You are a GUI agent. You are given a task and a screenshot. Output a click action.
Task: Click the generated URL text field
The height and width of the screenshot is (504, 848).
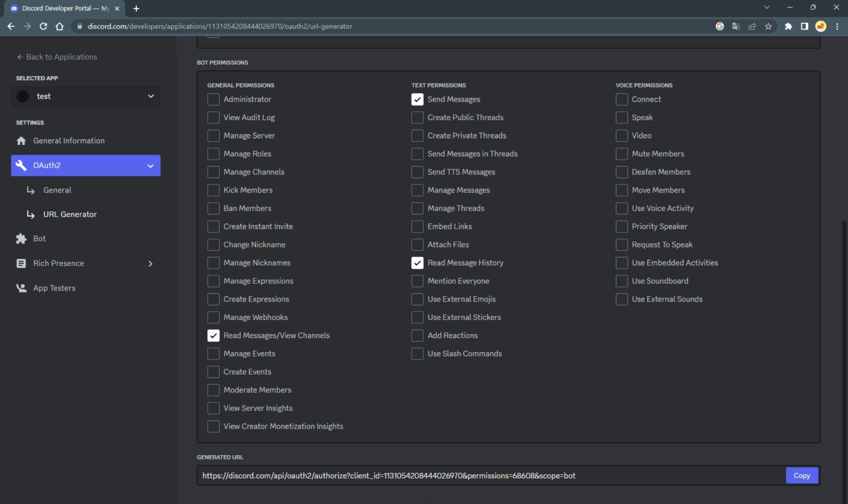(x=491, y=476)
